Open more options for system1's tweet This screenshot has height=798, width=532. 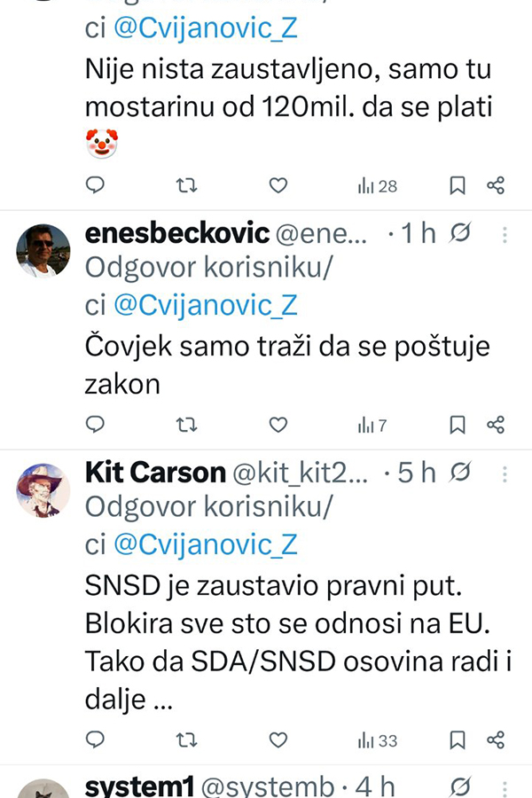(x=505, y=786)
